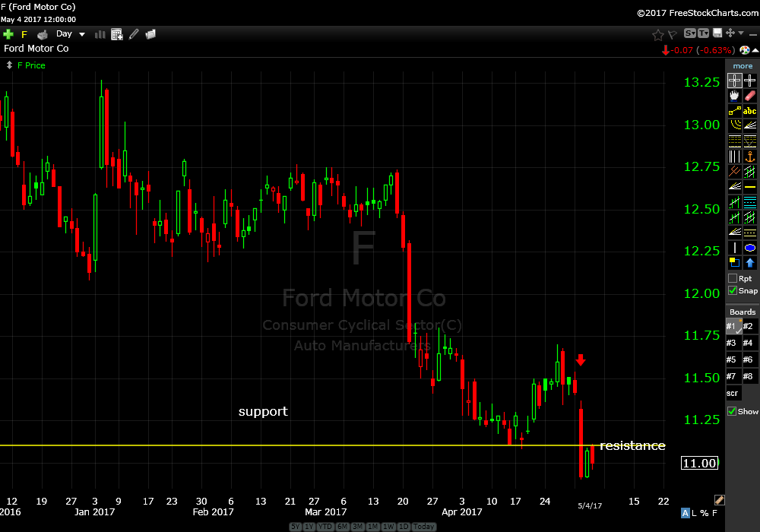The height and width of the screenshot is (532, 760).
Task: Open the color palette icon
Action: click(x=745, y=50)
